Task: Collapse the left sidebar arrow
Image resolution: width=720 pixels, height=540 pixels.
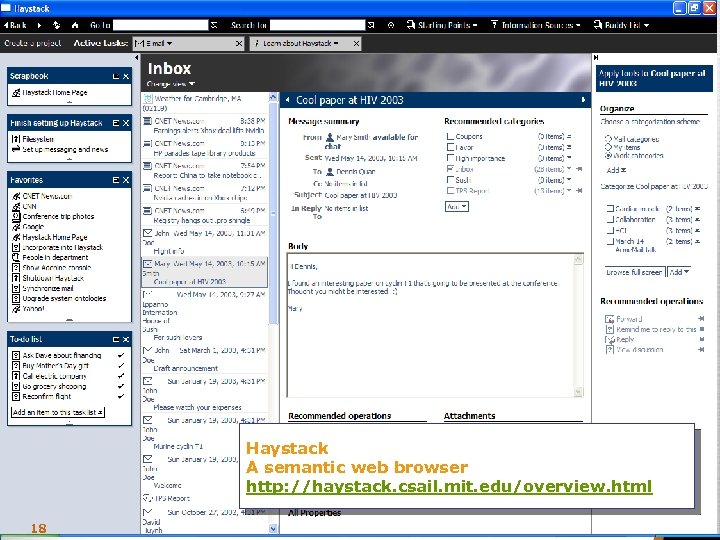Action: [136, 58]
